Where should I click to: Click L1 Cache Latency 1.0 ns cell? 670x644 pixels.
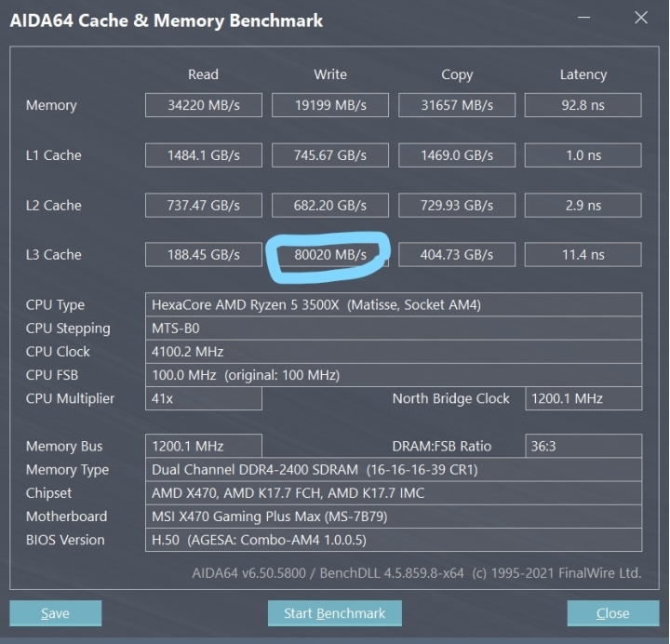[583, 155]
